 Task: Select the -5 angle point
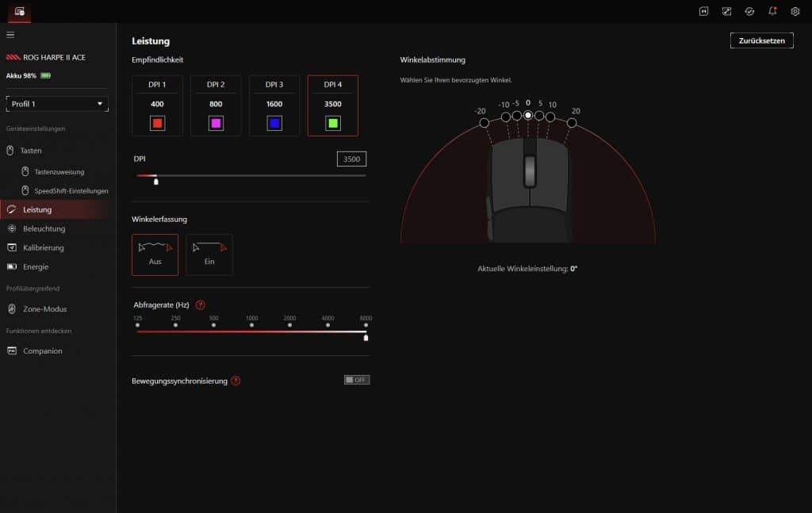(x=517, y=116)
